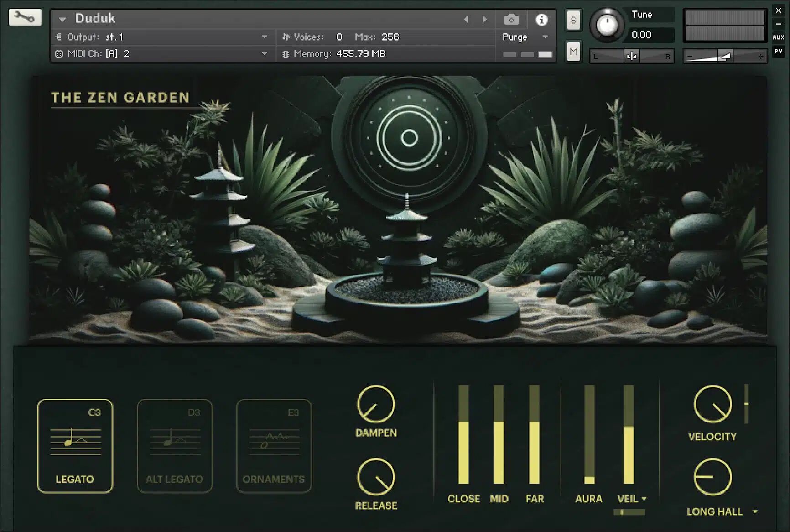The image size is (790, 532).
Task: Click the left arrow to load previous instrument
Action: click(466, 19)
